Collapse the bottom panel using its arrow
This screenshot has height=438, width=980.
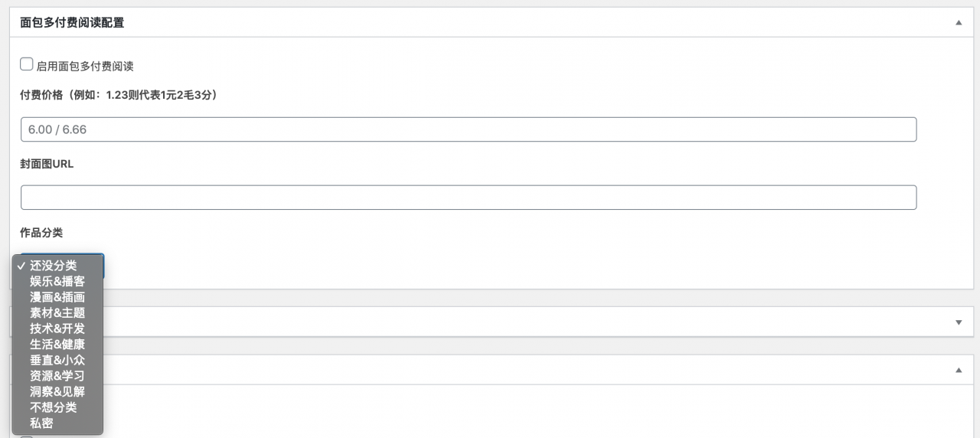point(959,370)
